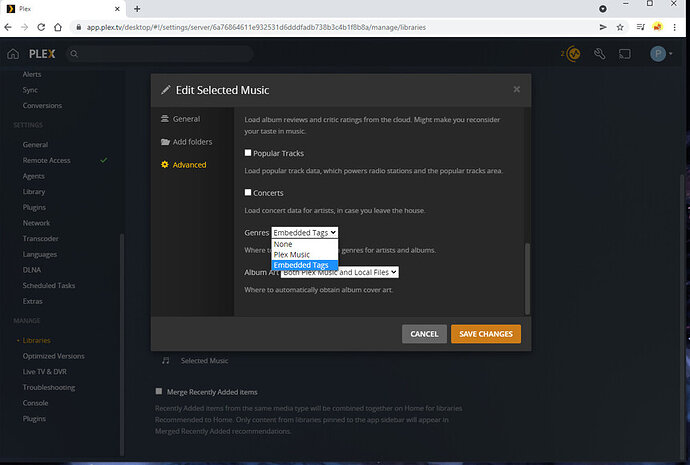Image resolution: width=690 pixels, height=465 pixels.
Task: Toggle Merge Recently Added Items checkbox
Action: pos(159,392)
